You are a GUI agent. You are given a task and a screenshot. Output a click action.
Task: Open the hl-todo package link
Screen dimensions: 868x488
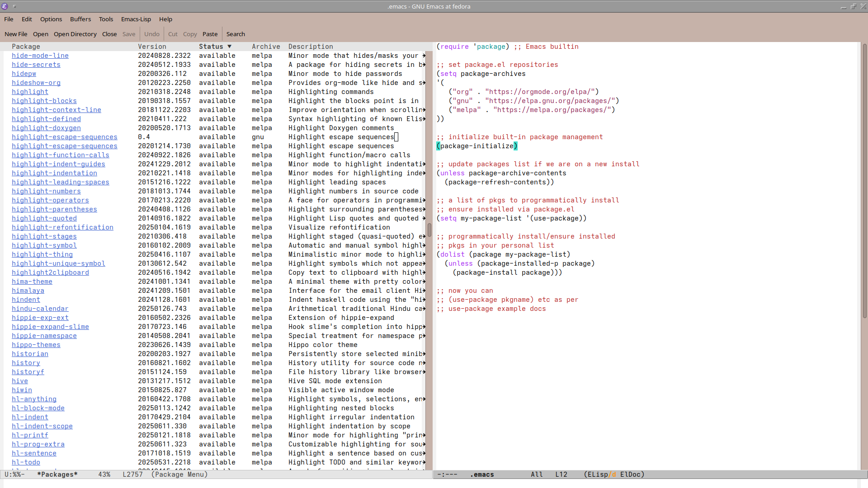[26, 462]
